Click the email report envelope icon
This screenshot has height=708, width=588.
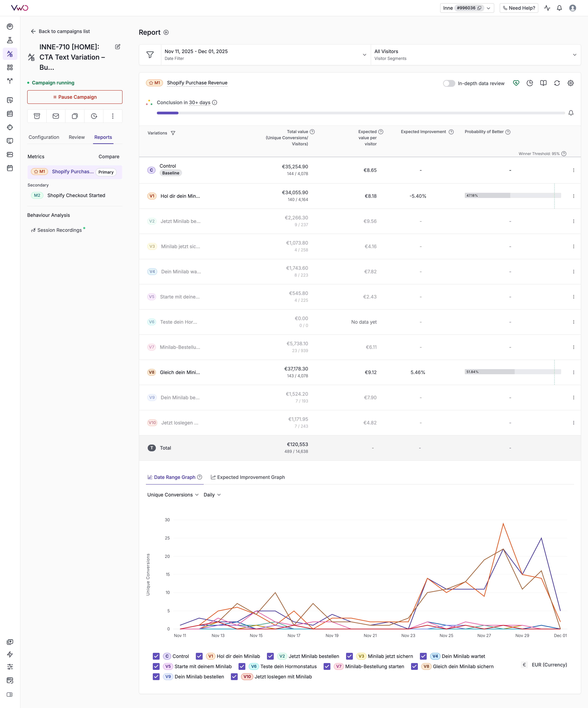[x=56, y=116]
